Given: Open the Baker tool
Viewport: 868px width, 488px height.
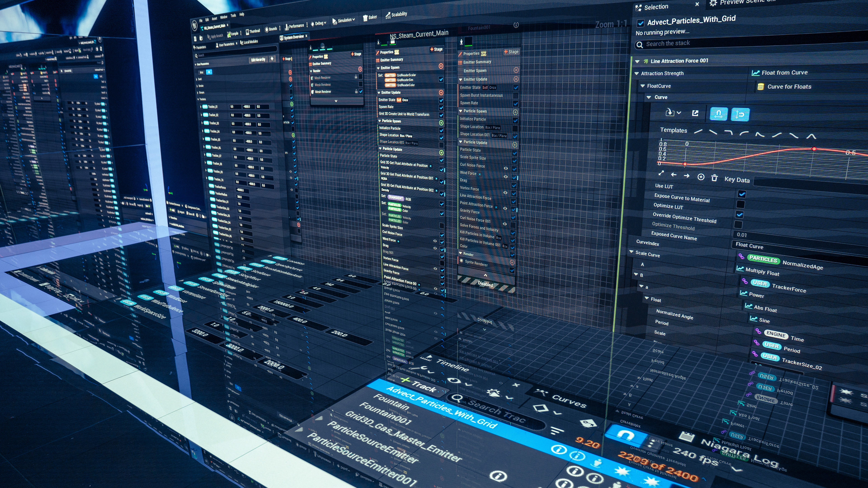Looking at the screenshot, I should click(x=370, y=18).
